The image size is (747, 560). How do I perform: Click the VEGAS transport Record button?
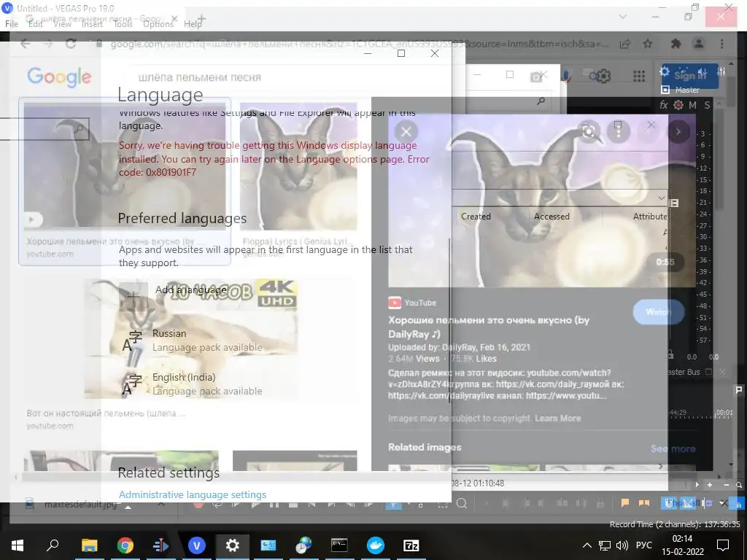[x=198, y=503]
